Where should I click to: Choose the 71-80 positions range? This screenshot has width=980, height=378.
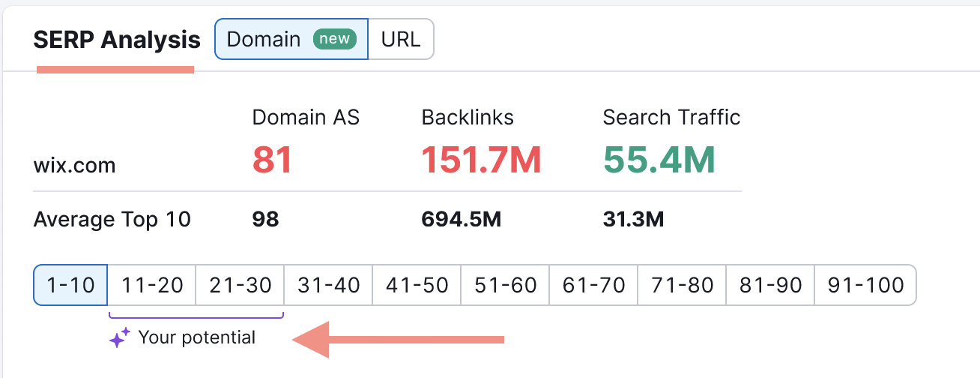(x=682, y=285)
